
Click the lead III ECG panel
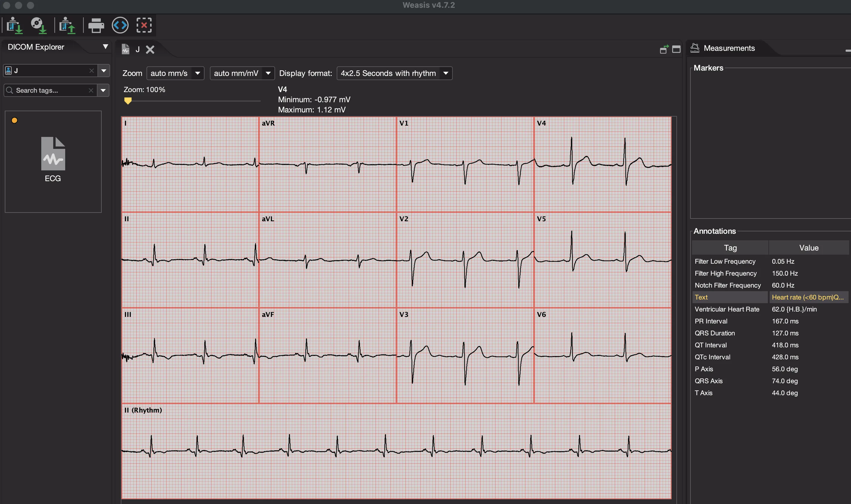190,356
